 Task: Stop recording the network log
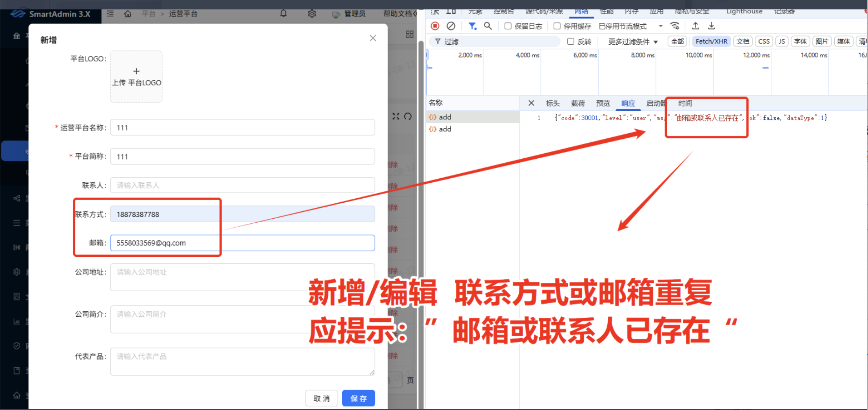pyautogui.click(x=435, y=26)
